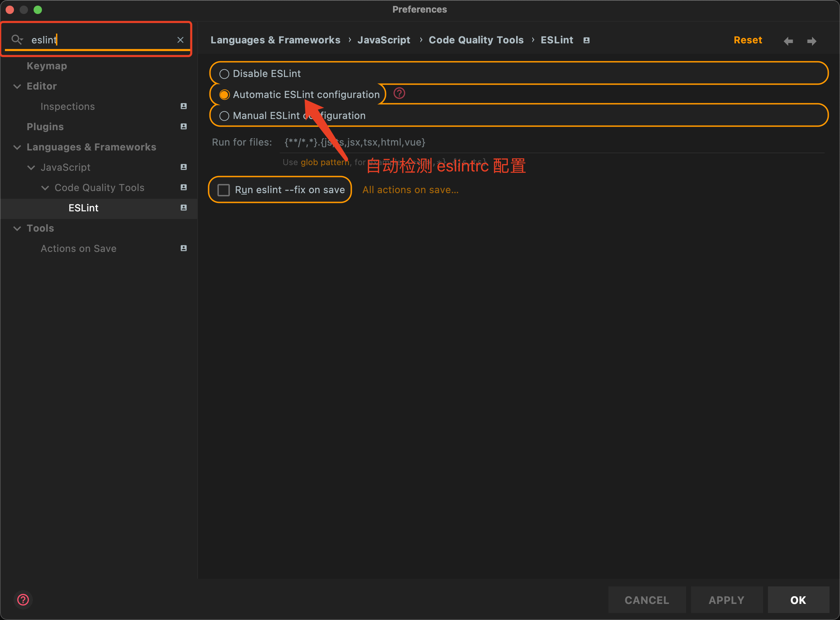Open All actions on save link
This screenshot has height=620, width=840.
tap(410, 190)
